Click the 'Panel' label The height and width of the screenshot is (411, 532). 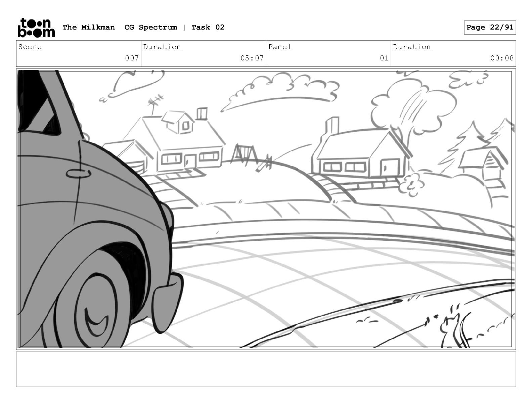pyautogui.click(x=280, y=47)
